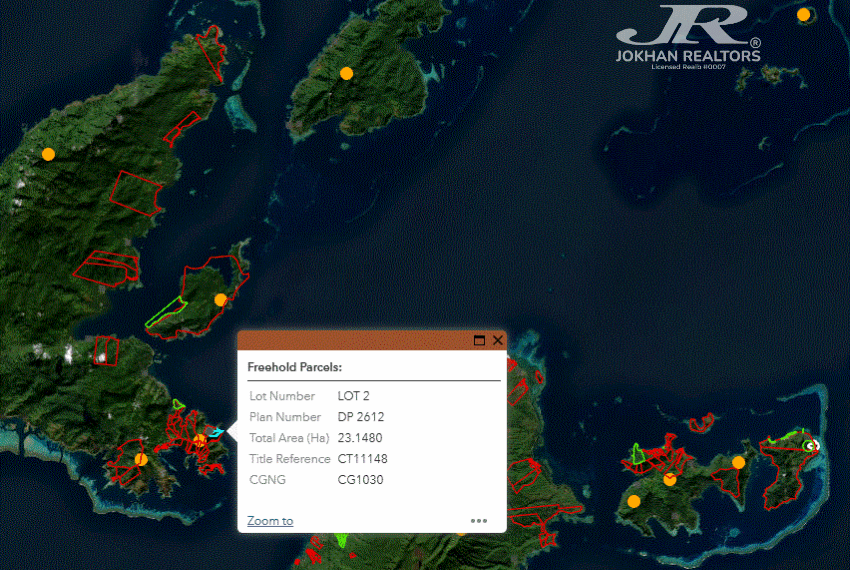Select the long green-outlined parcel left of the red island
The height and width of the screenshot is (570, 850).
click(x=163, y=314)
